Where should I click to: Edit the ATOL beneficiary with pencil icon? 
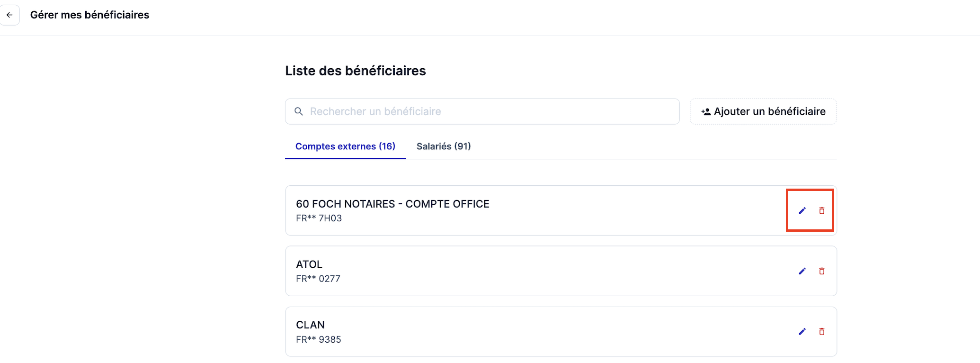coord(802,271)
